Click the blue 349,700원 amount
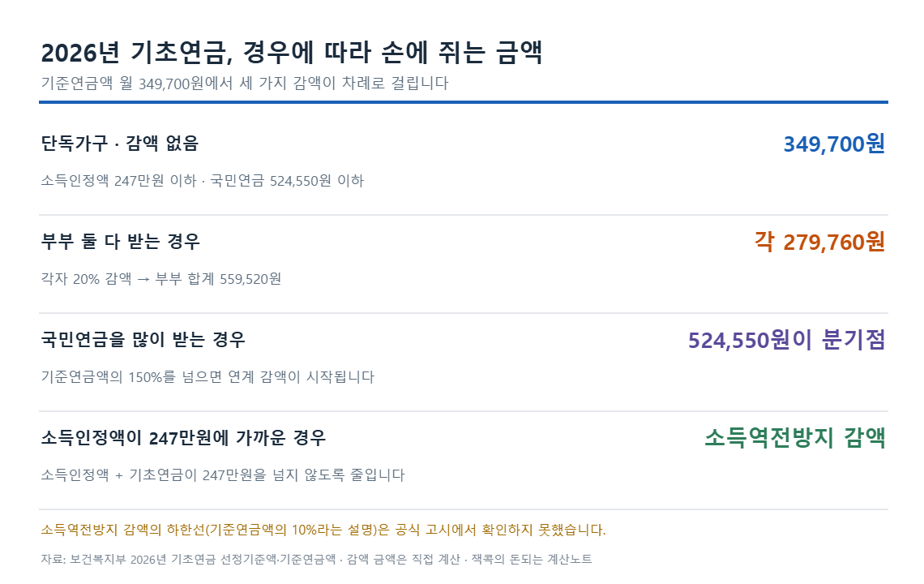 point(834,144)
